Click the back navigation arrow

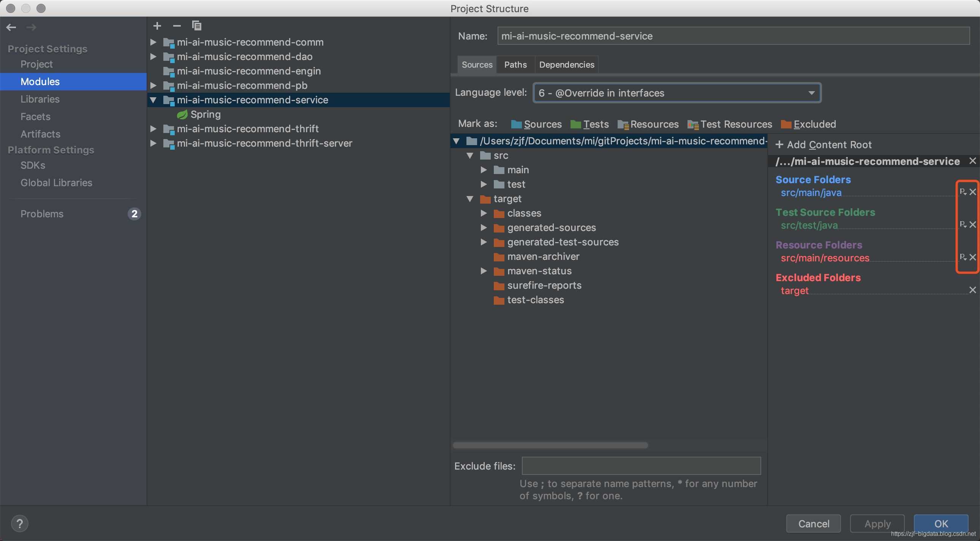(x=11, y=27)
